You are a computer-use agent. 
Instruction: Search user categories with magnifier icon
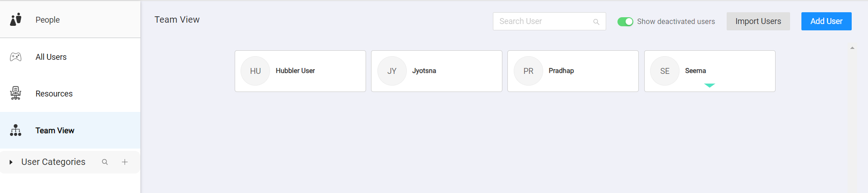105,162
